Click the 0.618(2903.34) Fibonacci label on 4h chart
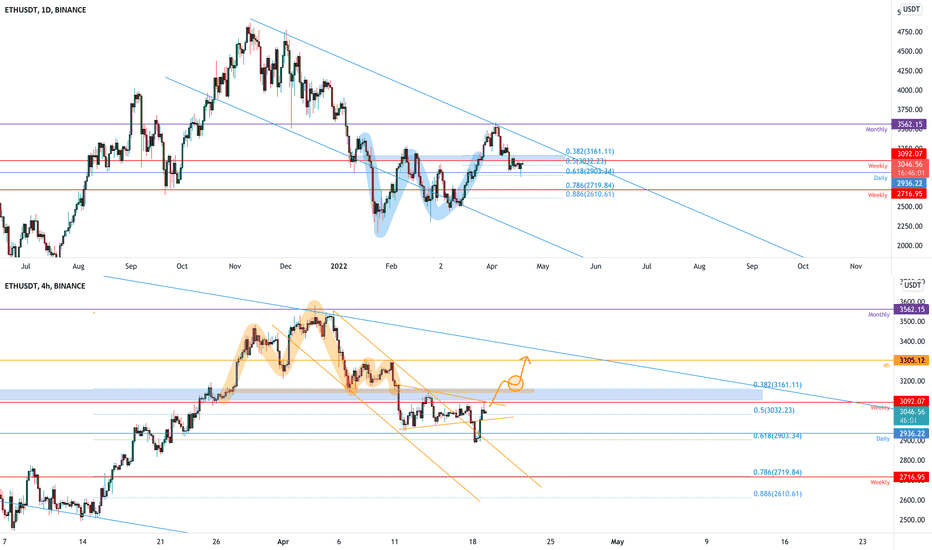This screenshot has height=550, width=932. tap(777, 436)
